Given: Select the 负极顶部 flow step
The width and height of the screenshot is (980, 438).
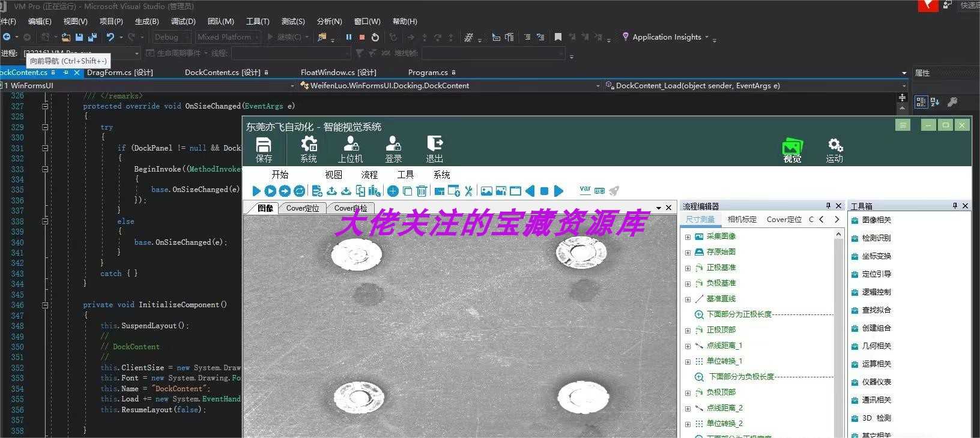Looking at the screenshot, I should click(x=721, y=392).
